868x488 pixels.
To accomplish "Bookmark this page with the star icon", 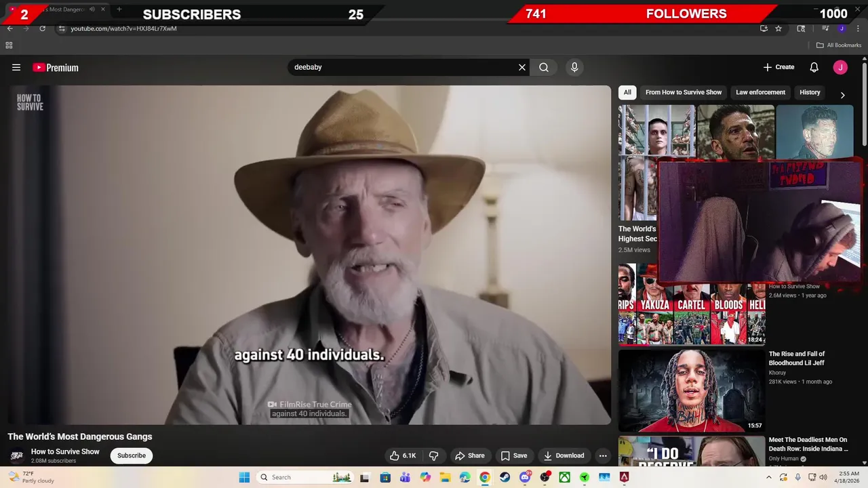I will (x=778, y=28).
